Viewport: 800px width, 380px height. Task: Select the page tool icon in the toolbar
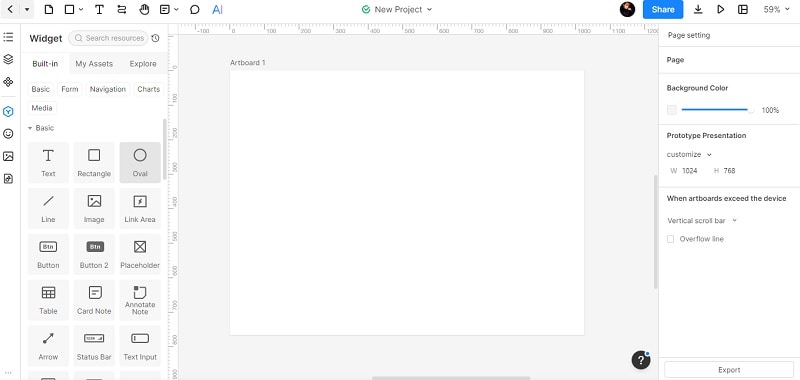48,9
